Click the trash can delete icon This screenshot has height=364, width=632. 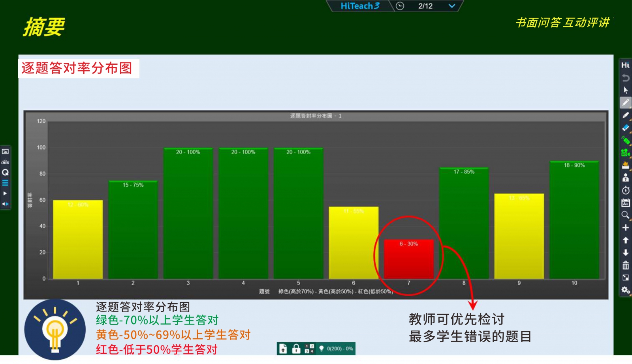pyautogui.click(x=625, y=265)
